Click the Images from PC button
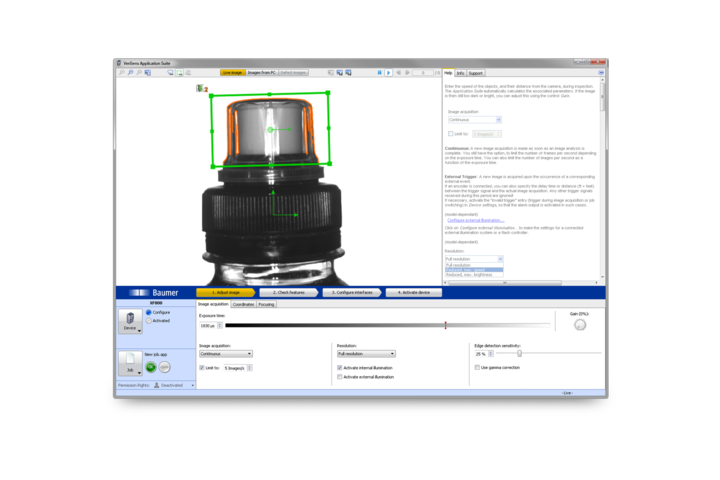This screenshot has width=720, height=480. (x=261, y=73)
